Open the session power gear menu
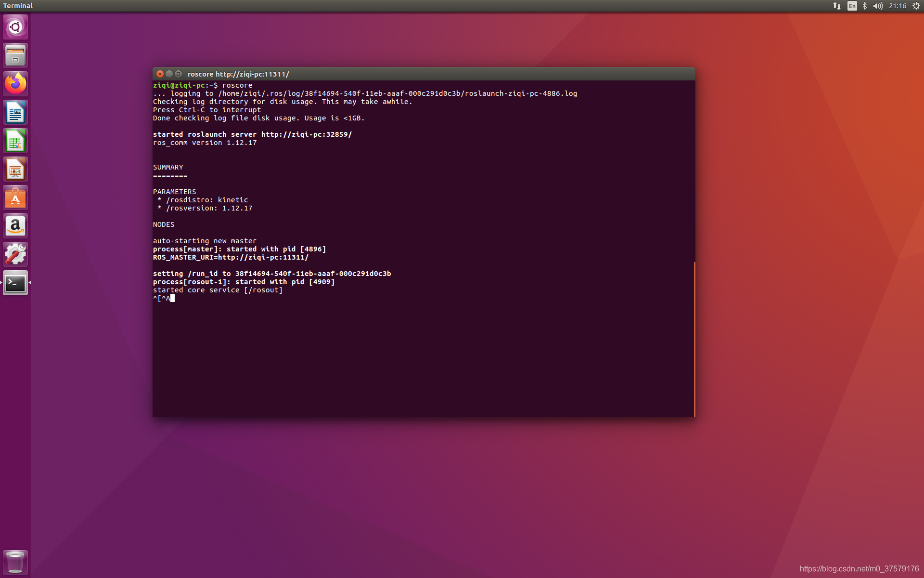This screenshot has height=578, width=924. coord(916,6)
